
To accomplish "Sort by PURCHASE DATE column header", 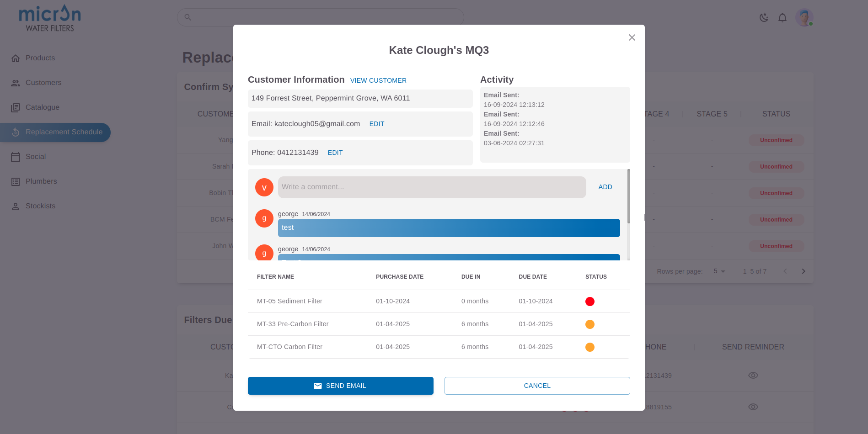I will 400,277.
